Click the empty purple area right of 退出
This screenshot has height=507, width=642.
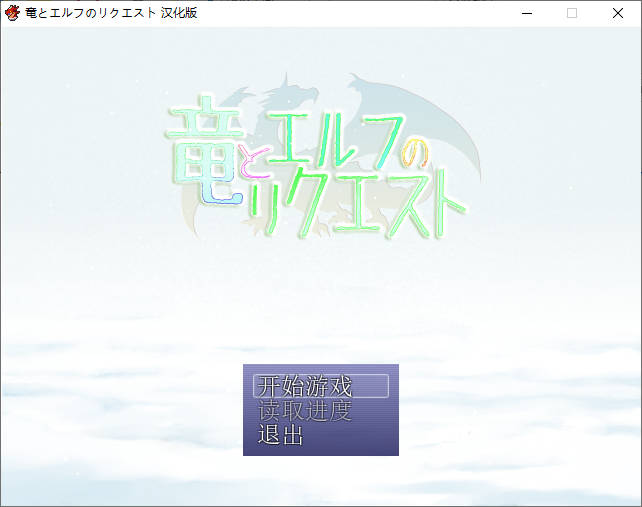(355, 437)
